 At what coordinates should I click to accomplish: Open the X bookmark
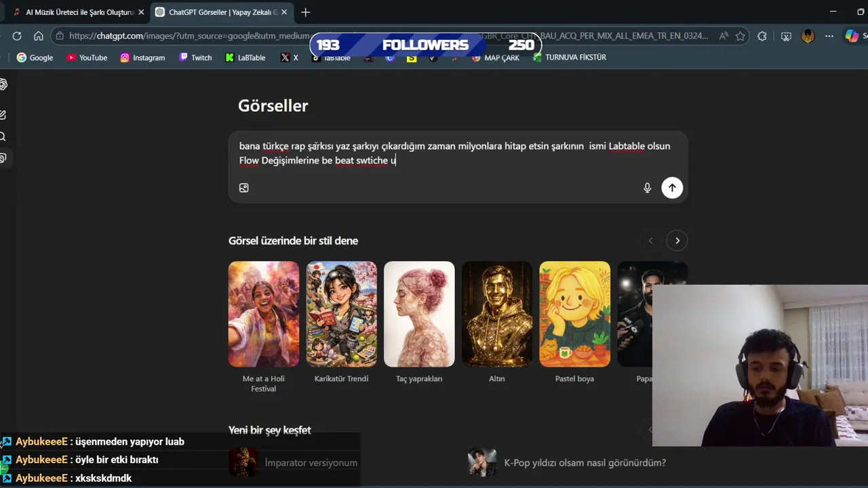coord(290,58)
